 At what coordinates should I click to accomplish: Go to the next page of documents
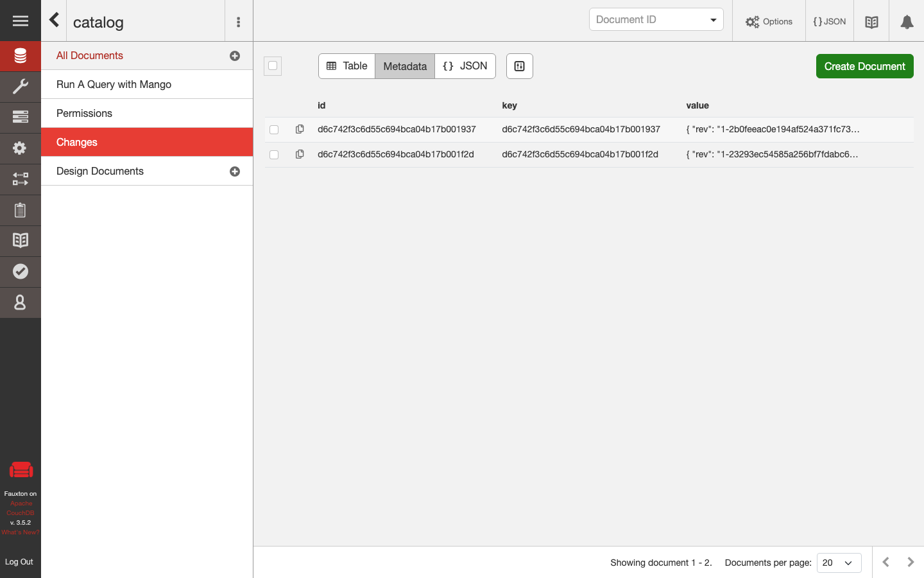point(911,562)
